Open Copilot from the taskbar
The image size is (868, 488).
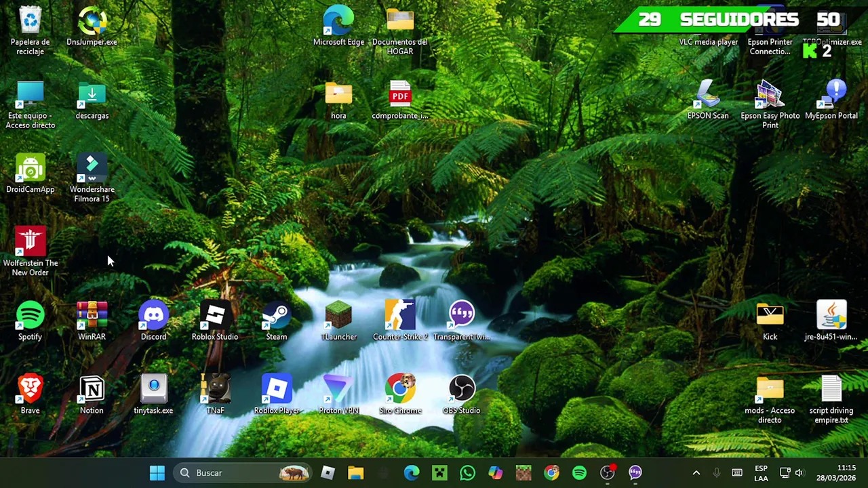coord(496,472)
